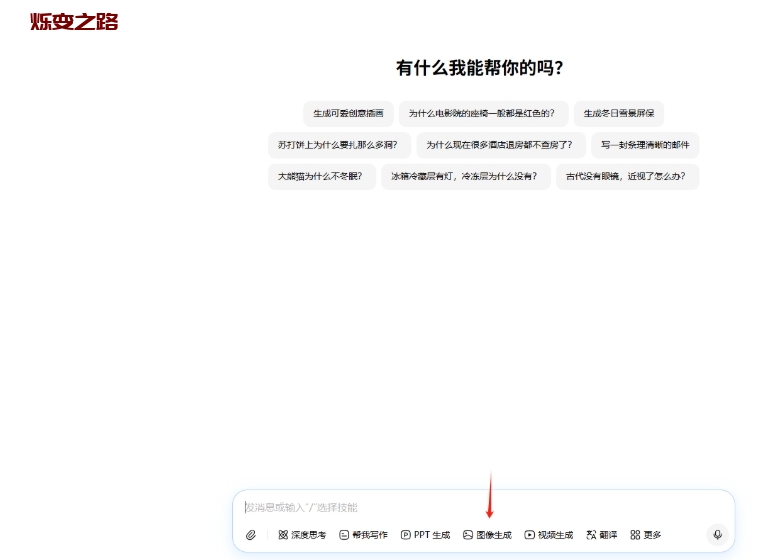Image resolution: width=758 pixels, height=560 pixels.
Task: Pick the 古代没有眼镜 suggestion chip
Action: [x=627, y=177]
